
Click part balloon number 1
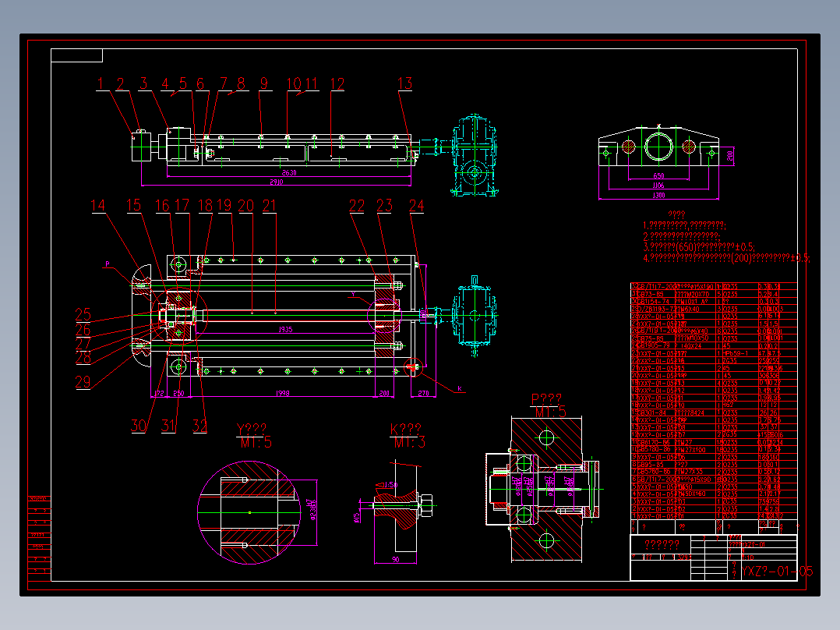point(101,83)
